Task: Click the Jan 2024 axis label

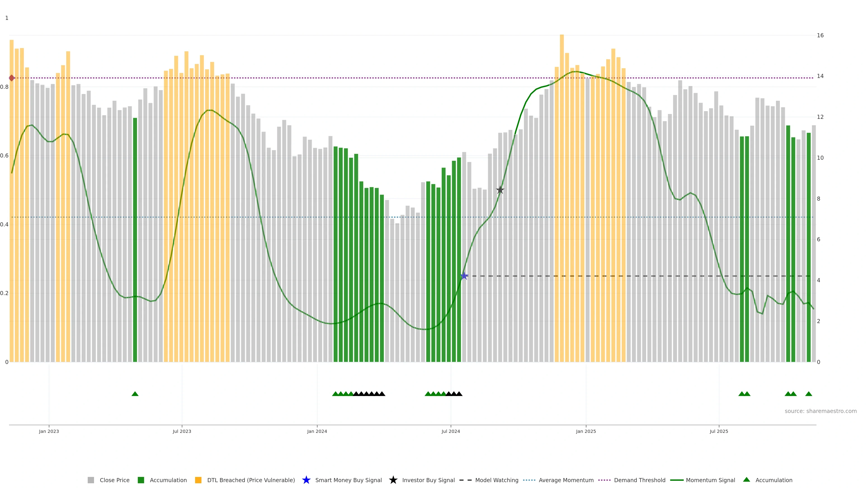Action: tap(317, 431)
